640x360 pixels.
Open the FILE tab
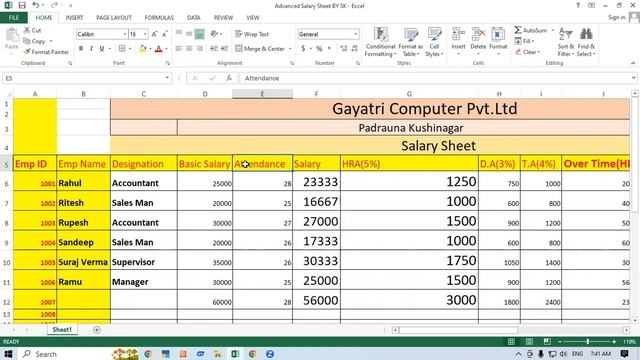(13, 18)
